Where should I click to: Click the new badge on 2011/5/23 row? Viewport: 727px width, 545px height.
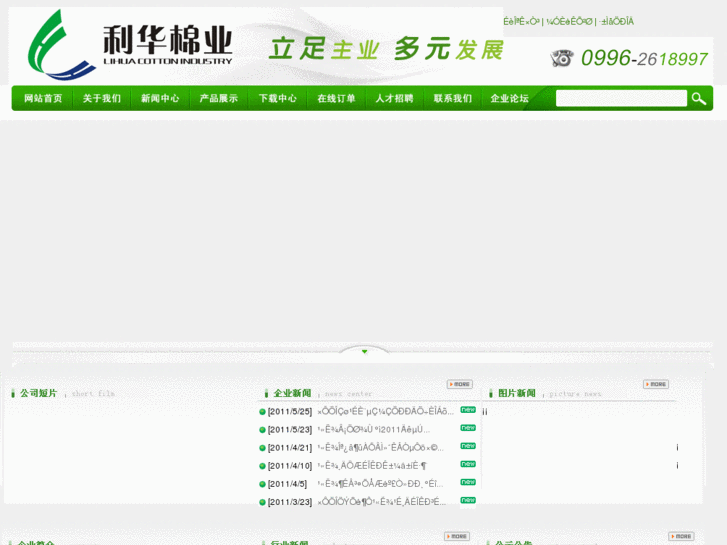click(468, 428)
